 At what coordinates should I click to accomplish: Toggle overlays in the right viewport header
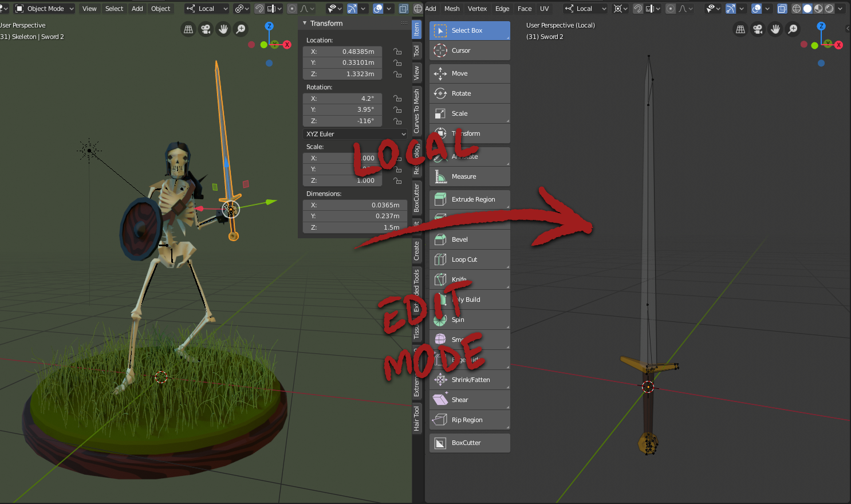click(x=757, y=9)
